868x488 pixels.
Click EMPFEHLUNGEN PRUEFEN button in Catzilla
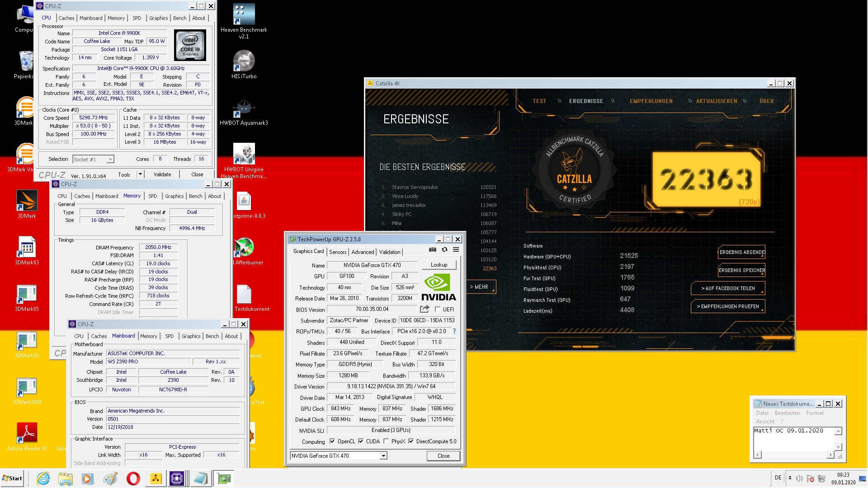tap(728, 306)
